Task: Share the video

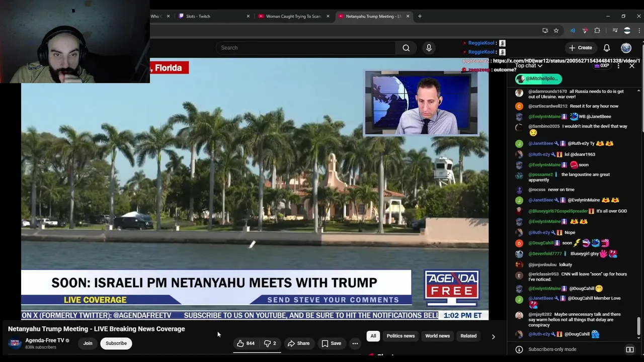Action: tap(298, 343)
